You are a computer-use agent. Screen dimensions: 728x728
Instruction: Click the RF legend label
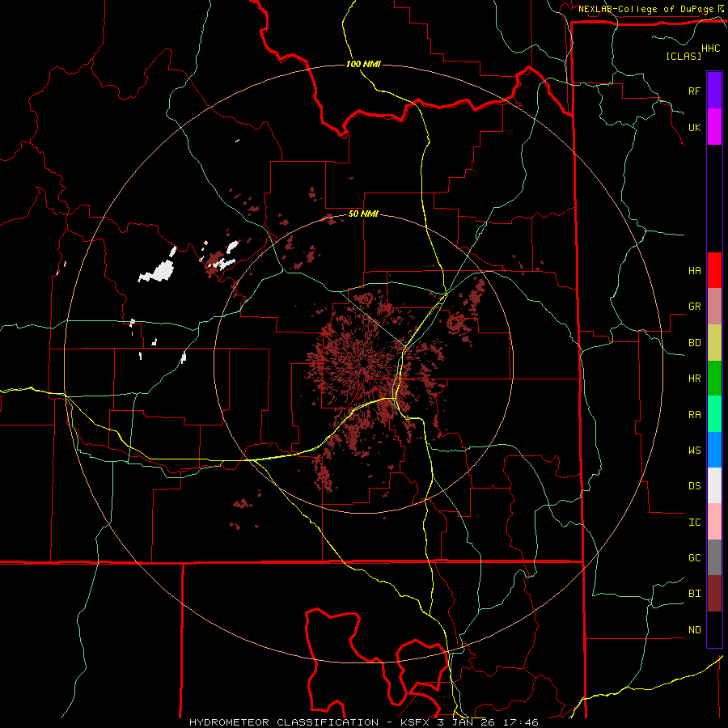click(694, 91)
